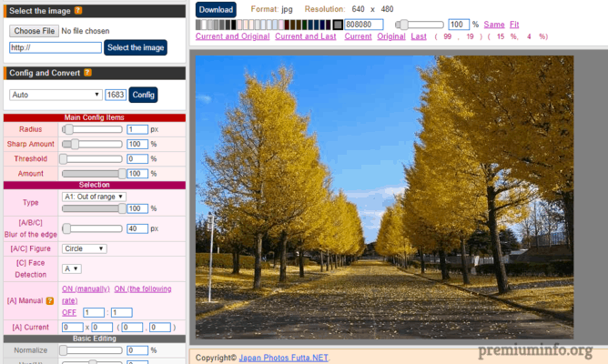Adjust the Amount slider in Main Config

tap(94, 174)
